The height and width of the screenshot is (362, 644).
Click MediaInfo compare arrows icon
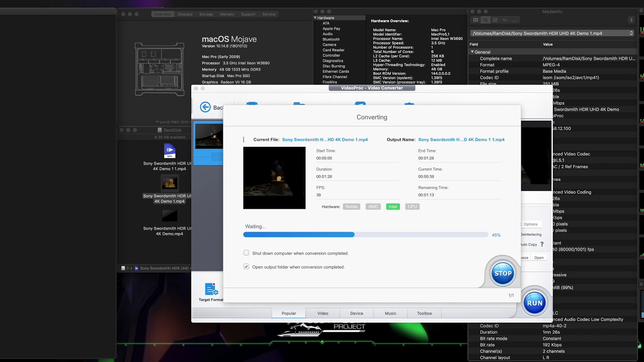pos(505,20)
